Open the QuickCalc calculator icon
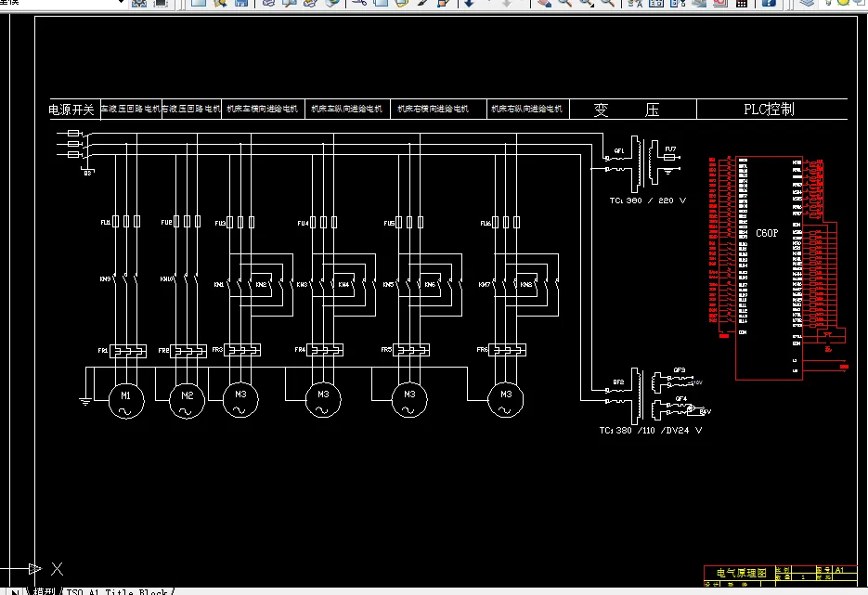The height and width of the screenshot is (595, 868). 742,3
